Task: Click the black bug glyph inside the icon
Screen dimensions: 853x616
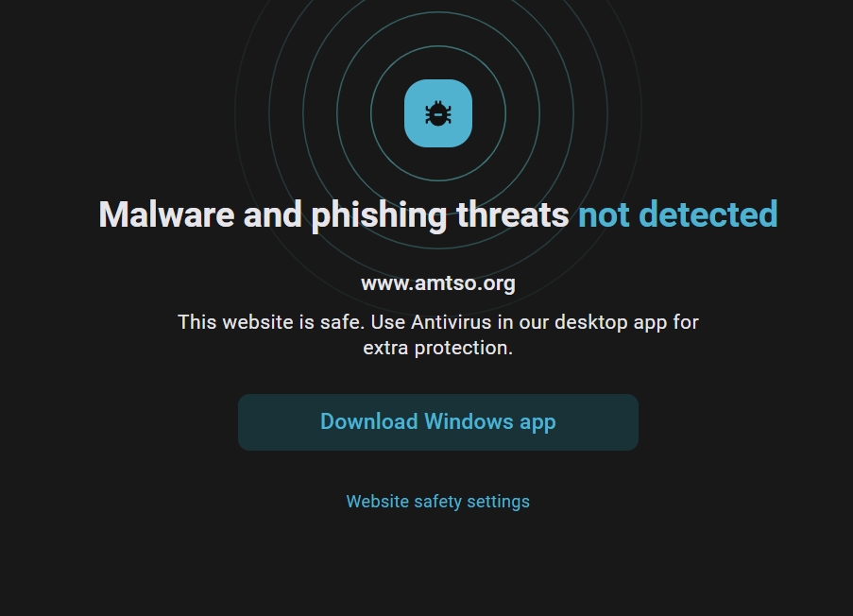Action: (438, 114)
